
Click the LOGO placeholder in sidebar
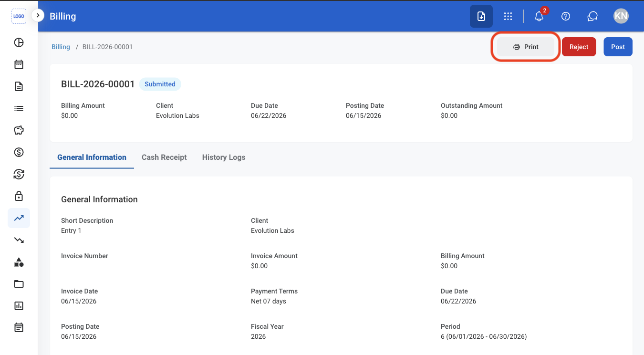[x=19, y=16]
